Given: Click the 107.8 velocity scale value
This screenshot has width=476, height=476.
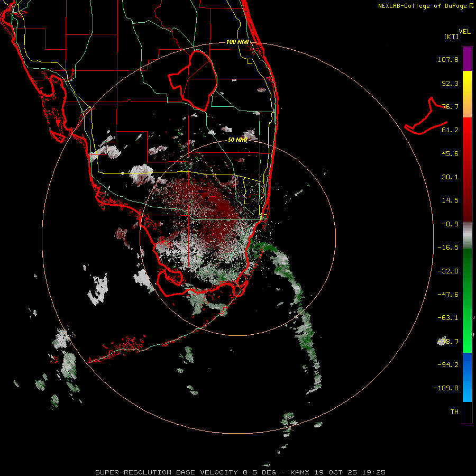Looking at the screenshot, I should click(448, 59).
